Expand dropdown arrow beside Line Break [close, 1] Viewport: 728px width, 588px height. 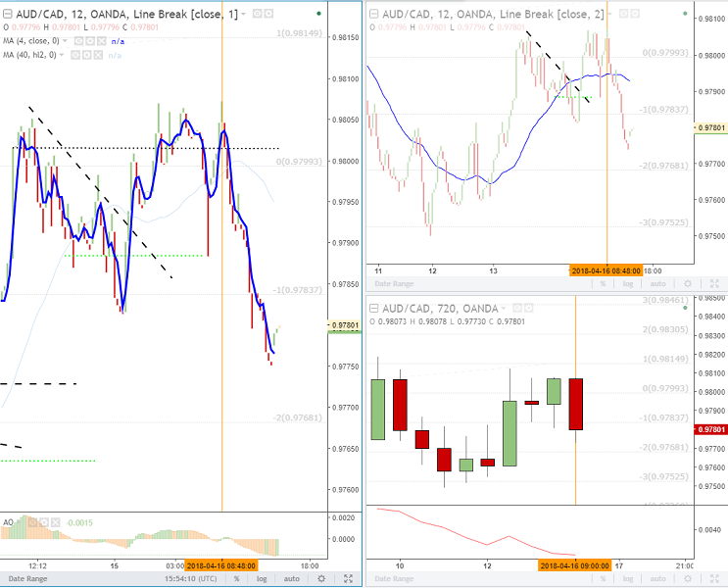(x=243, y=15)
